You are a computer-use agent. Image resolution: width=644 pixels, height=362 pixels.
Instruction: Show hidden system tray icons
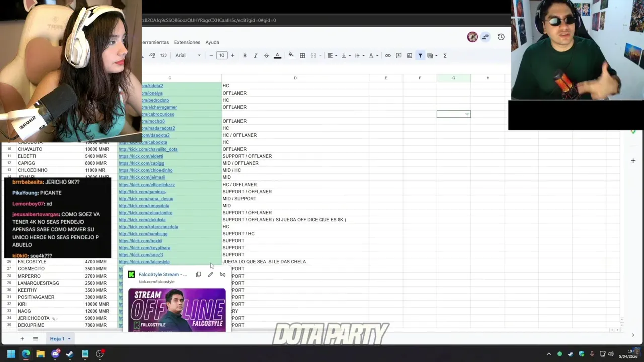549,354
